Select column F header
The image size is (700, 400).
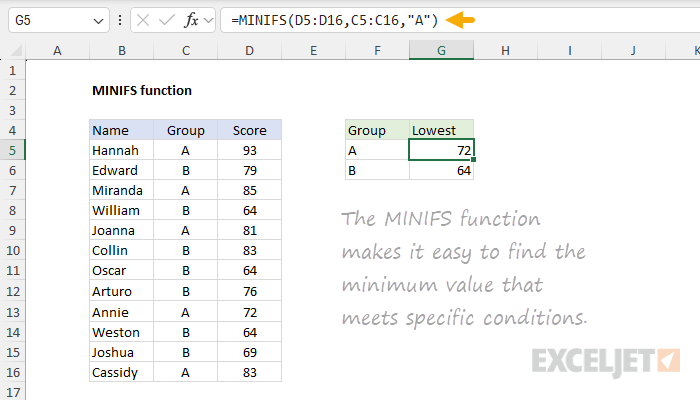(377, 50)
